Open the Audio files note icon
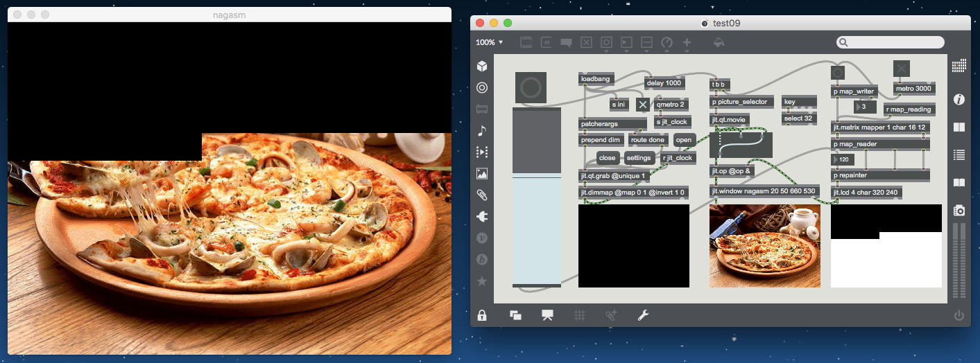The width and height of the screenshot is (980, 363). pos(482,130)
